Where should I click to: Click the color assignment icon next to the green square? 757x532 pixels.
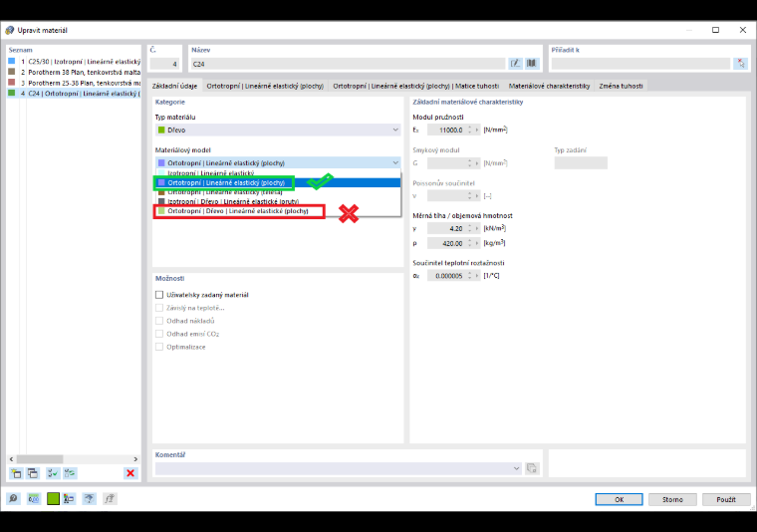point(69,499)
